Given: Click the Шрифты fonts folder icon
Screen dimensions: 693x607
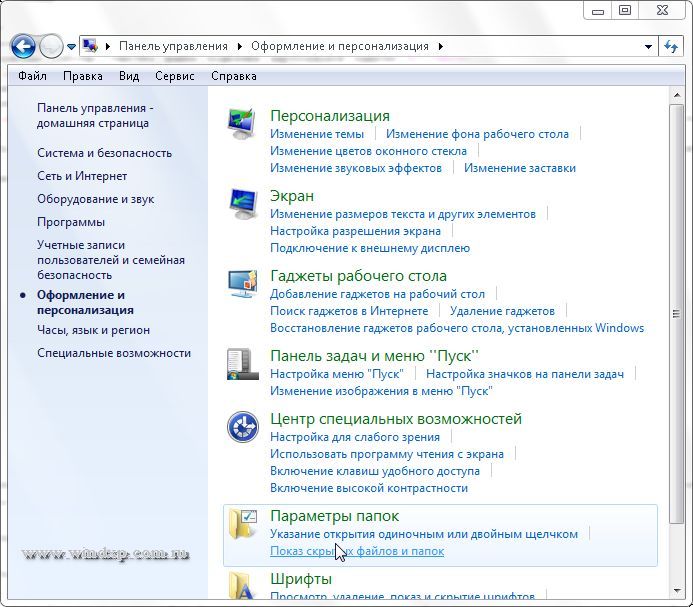Looking at the screenshot, I should pos(243,584).
